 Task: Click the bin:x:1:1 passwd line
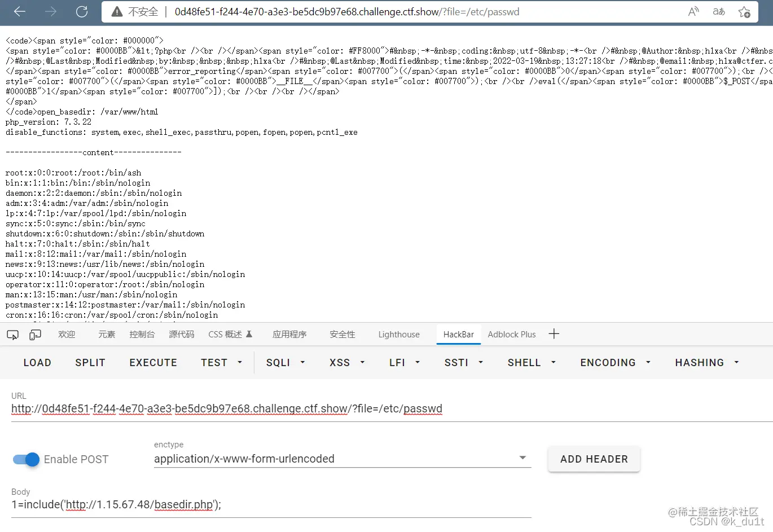[78, 183]
